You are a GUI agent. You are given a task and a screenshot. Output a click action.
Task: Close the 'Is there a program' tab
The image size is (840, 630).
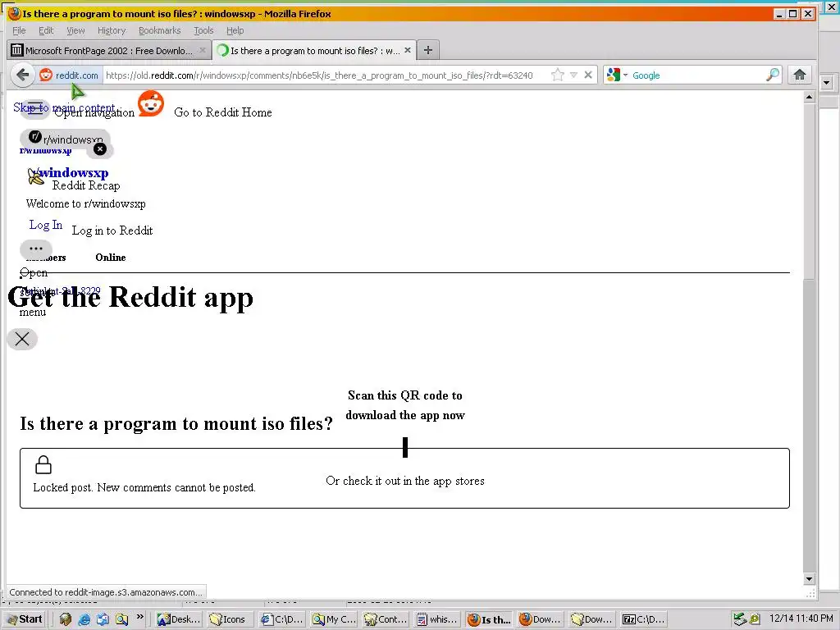point(408,50)
